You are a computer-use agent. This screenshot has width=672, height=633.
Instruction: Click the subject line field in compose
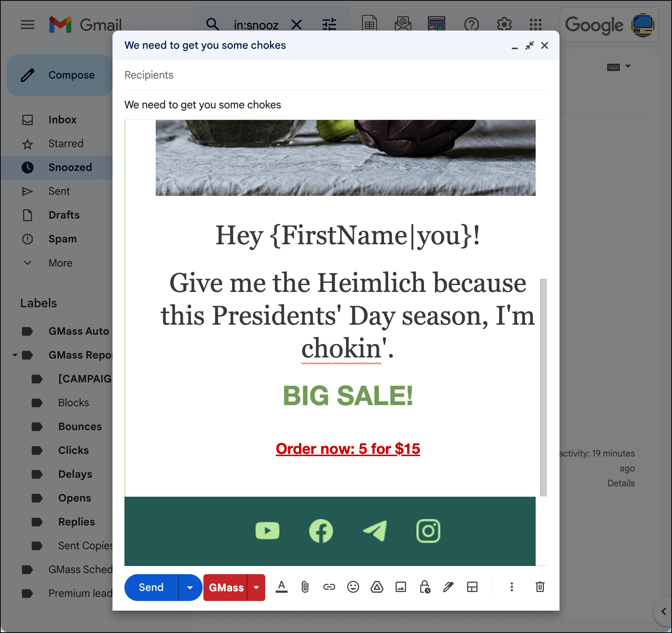click(x=336, y=105)
